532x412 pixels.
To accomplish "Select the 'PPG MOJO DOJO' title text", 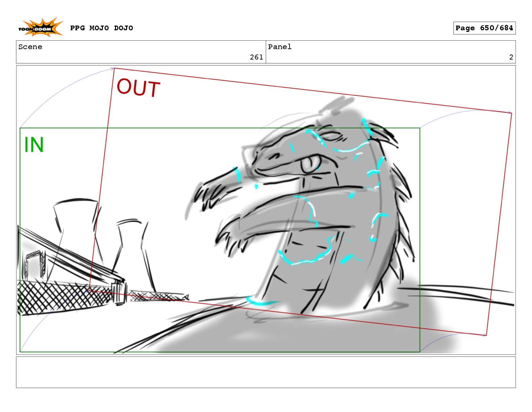I will (102, 28).
